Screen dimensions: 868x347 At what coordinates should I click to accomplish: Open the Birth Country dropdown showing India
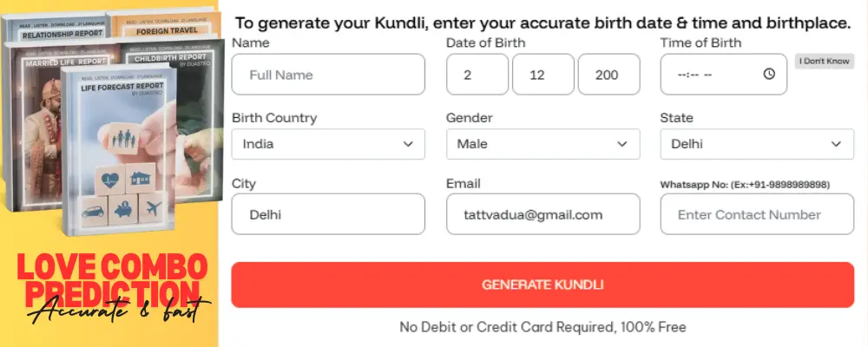pos(328,144)
